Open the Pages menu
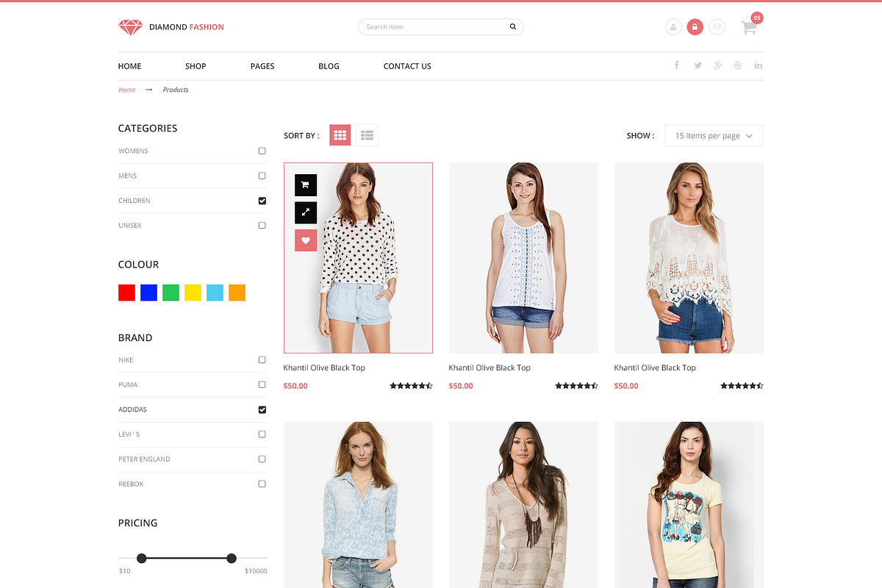This screenshot has height=588, width=882. click(x=262, y=66)
